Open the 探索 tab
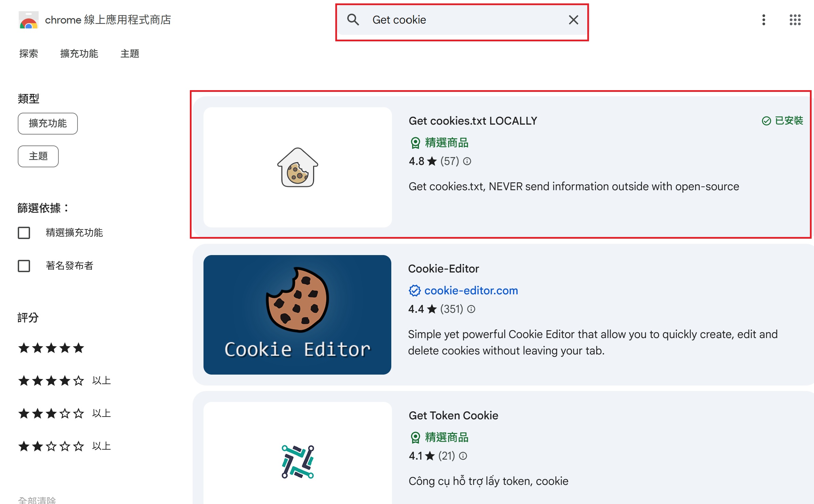This screenshot has height=504, width=814. click(x=29, y=54)
